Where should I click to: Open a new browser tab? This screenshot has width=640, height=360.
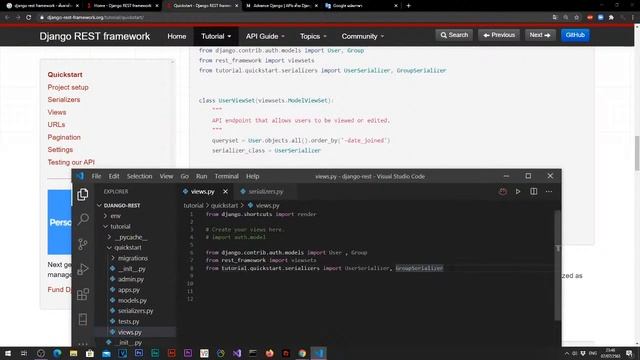pos(408,6)
